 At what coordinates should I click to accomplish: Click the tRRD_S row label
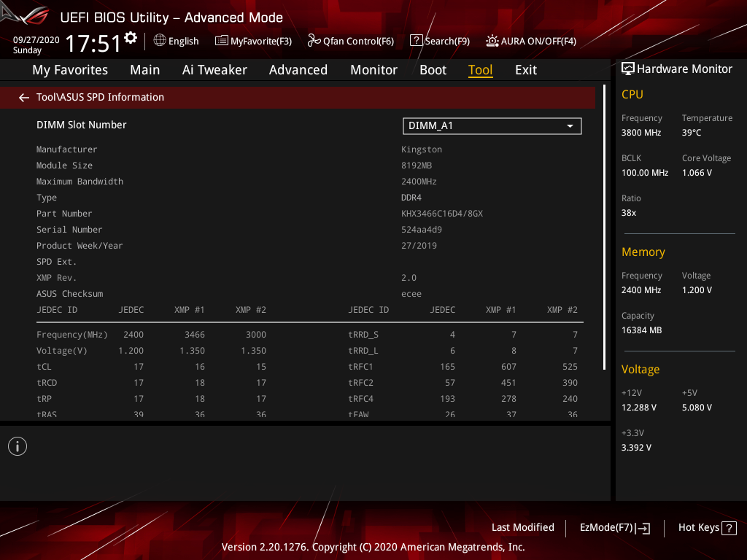363,335
